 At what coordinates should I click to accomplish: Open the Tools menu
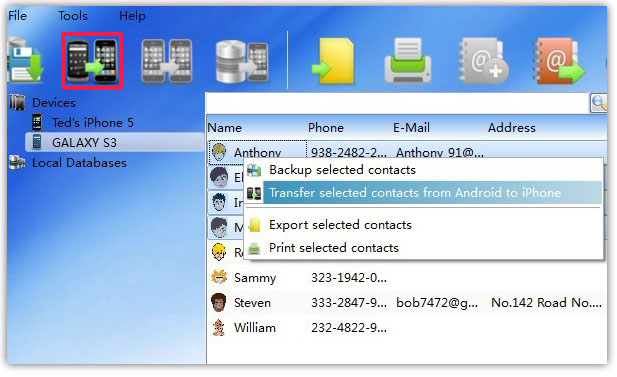[73, 16]
